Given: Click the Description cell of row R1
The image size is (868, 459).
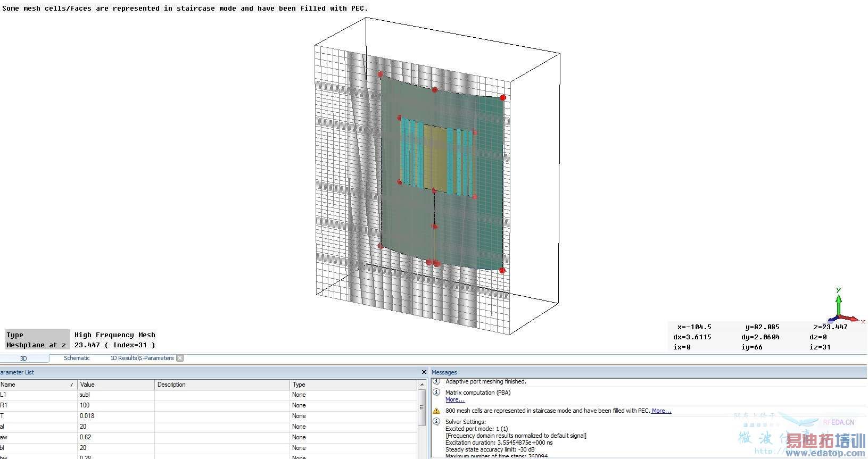Looking at the screenshot, I should 222,405.
